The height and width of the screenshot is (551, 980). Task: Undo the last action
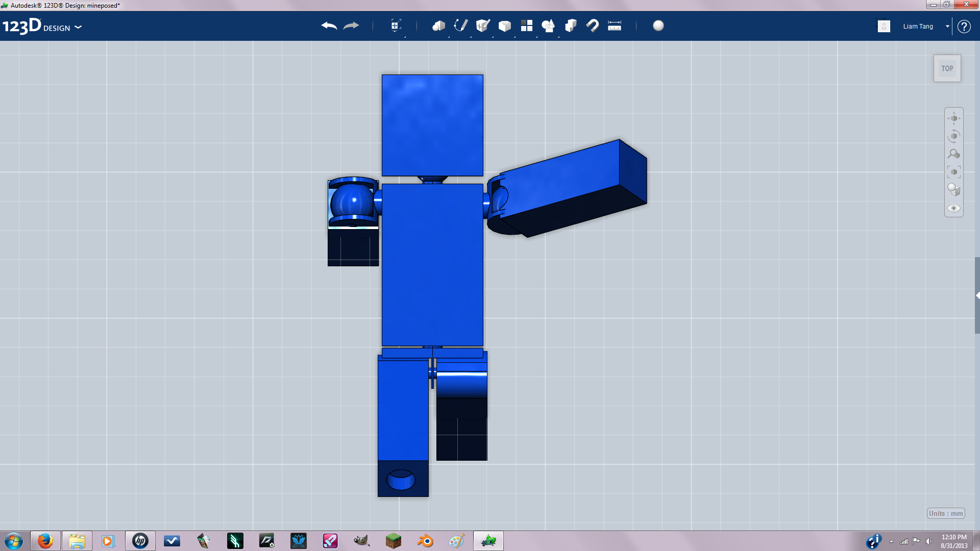pyautogui.click(x=328, y=26)
